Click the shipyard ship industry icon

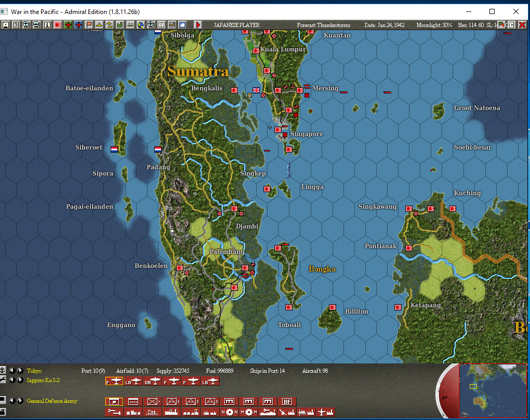[268, 412]
